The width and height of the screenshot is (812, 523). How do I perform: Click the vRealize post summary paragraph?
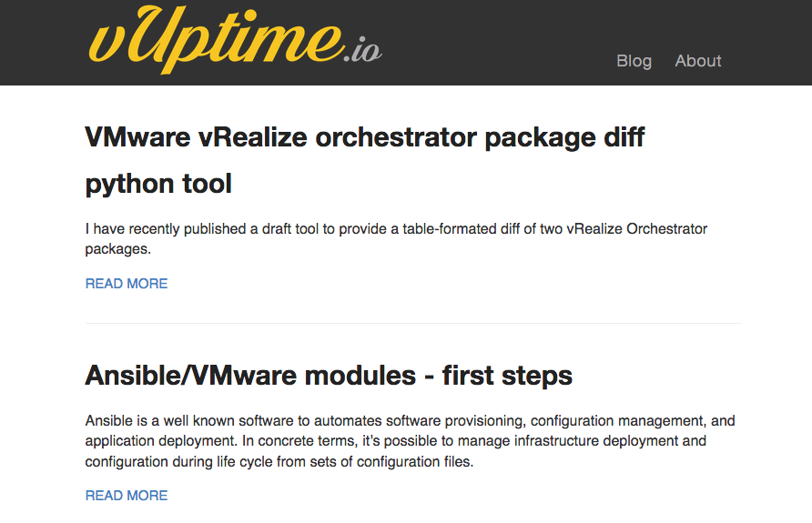coord(396,239)
